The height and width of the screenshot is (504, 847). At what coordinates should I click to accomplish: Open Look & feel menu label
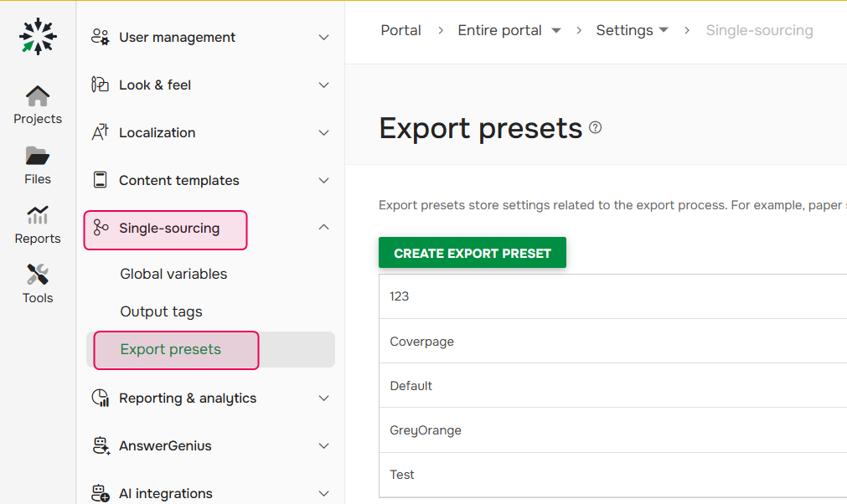[155, 85]
